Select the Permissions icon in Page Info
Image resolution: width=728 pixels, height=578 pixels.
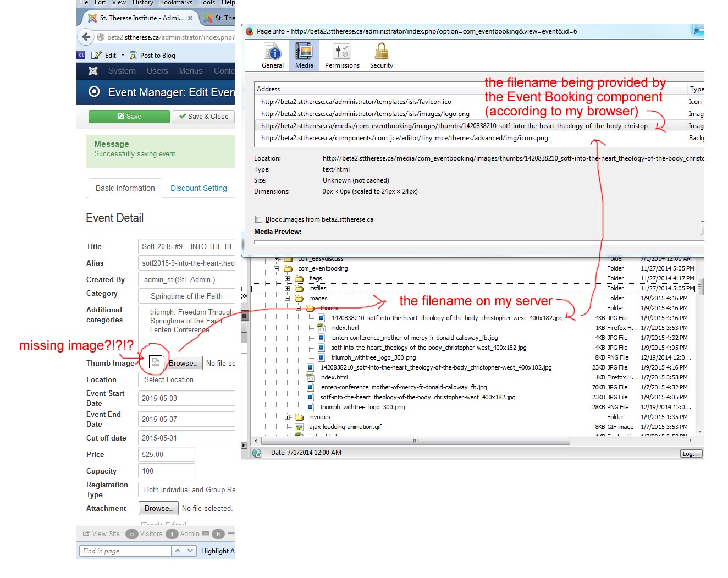[x=341, y=53]
